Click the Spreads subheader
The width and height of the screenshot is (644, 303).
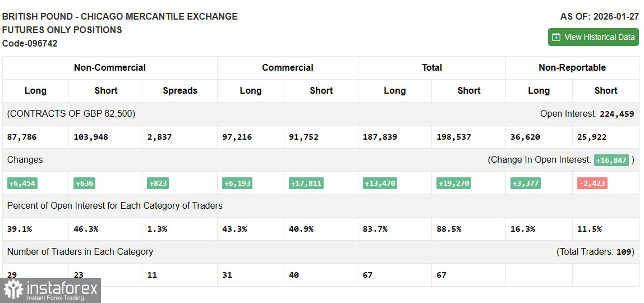[x=180, y=90]
